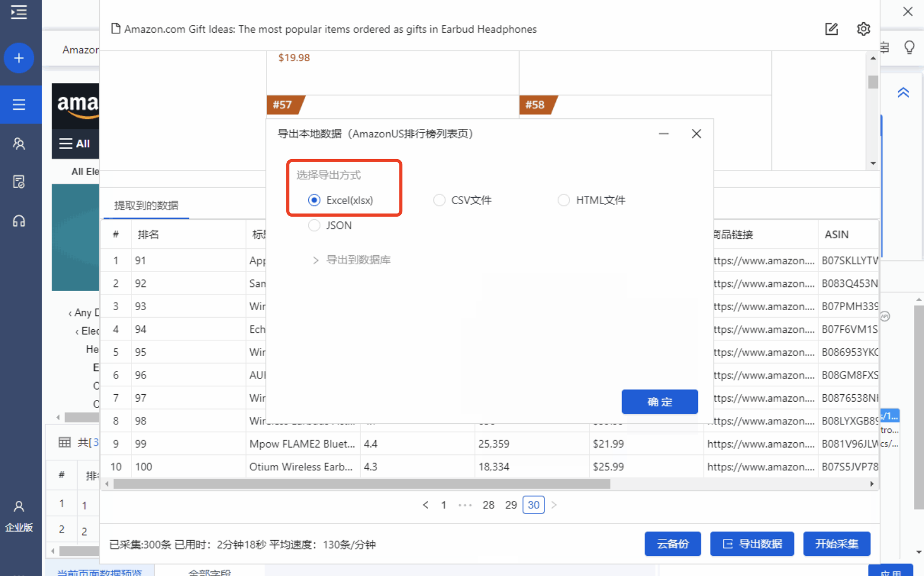Click the Amazon task tab

pyautogui.click(x=80, y=50)
